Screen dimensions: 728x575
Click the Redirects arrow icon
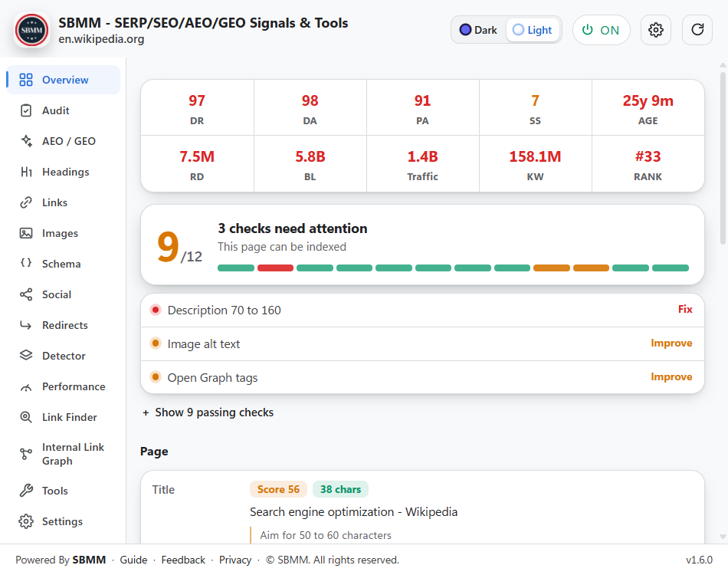[x=26, y=325]
